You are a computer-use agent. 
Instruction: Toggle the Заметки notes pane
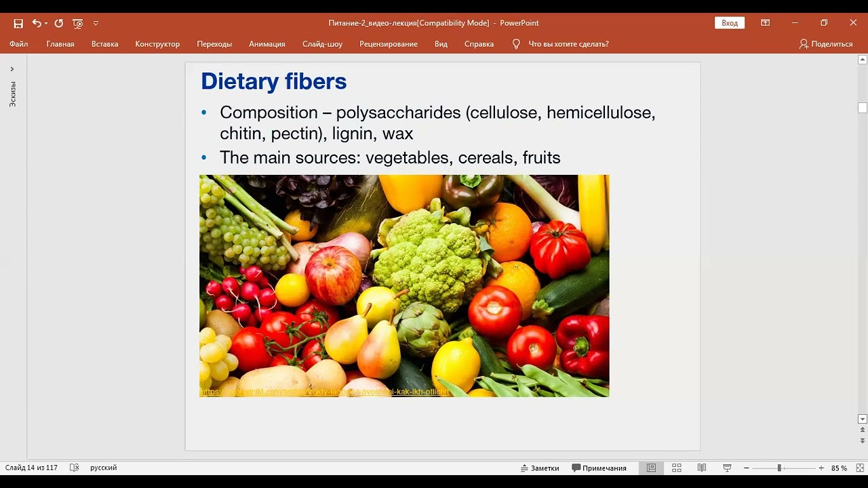540,468
